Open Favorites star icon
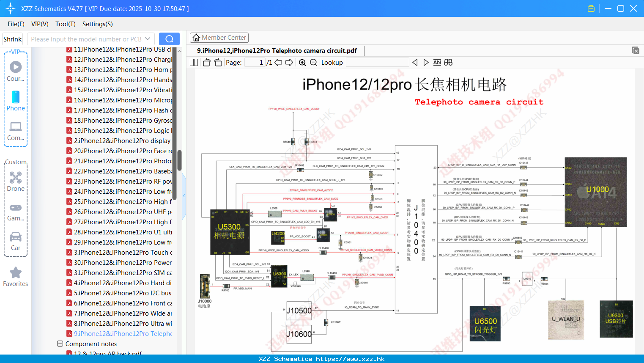 coord(16,277)
